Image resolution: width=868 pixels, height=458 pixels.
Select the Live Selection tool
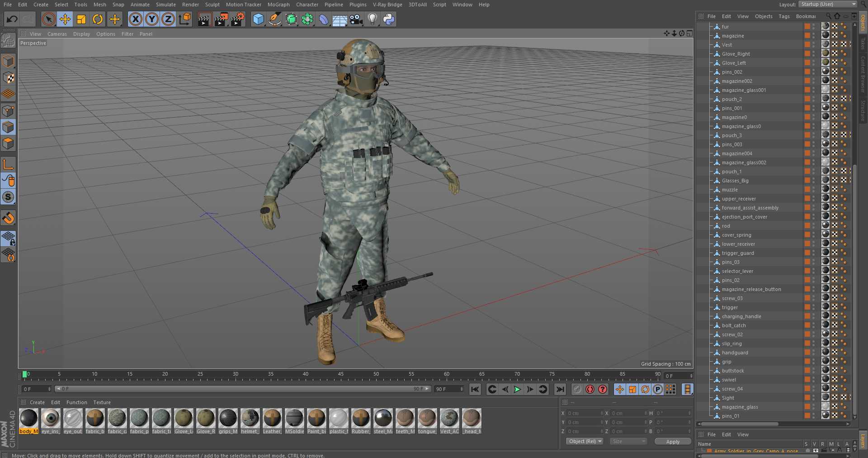[x=48, y=19]
